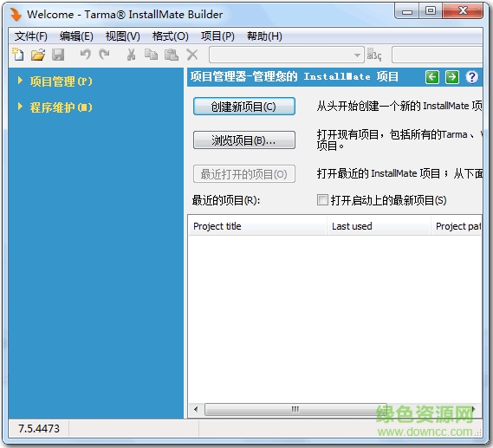
Task: Open the 帮助(H) menu
Action: click(x=264, y=36)
